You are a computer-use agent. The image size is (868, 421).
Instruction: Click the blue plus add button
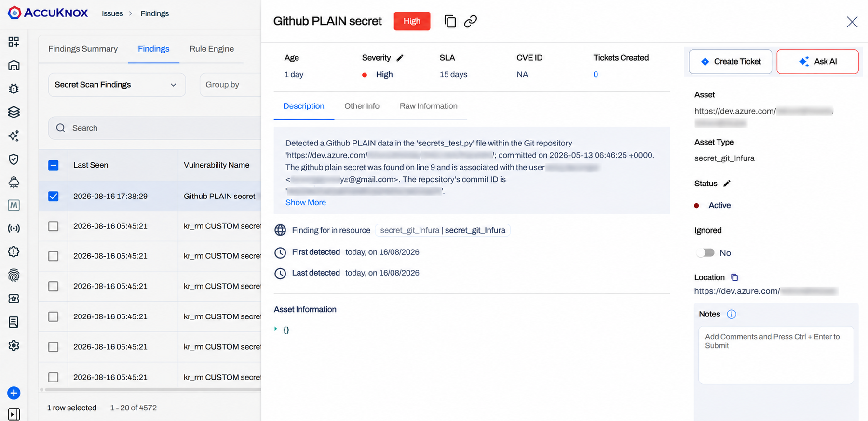(14, 393)
